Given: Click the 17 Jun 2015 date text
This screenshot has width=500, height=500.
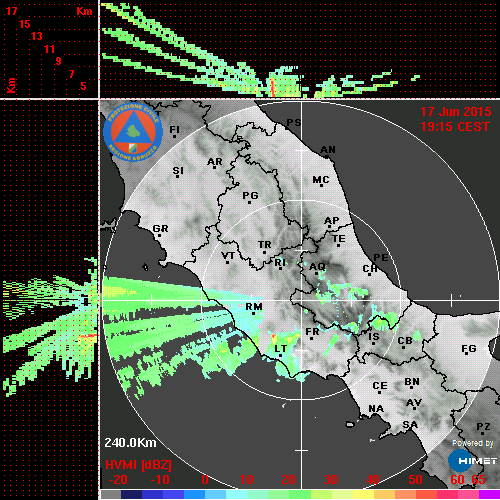Looking at the screenshot, I should click(456, 112).
